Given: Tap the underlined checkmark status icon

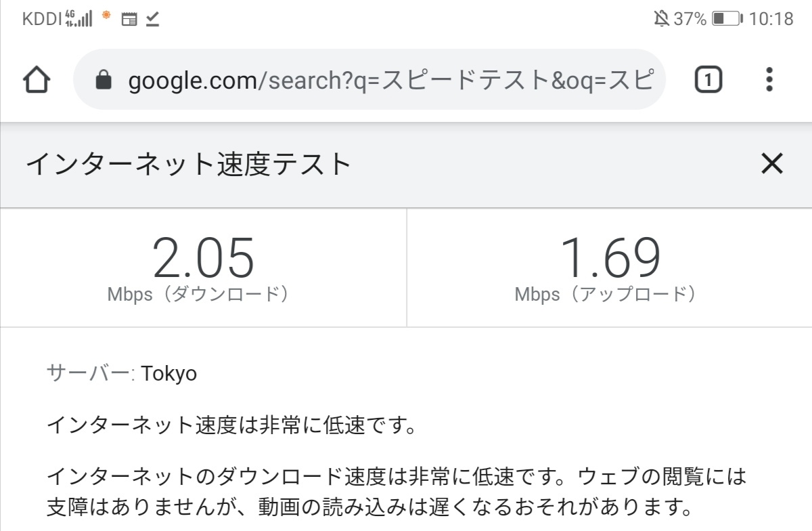Looking at the screenshot, I should coord(152,19).
